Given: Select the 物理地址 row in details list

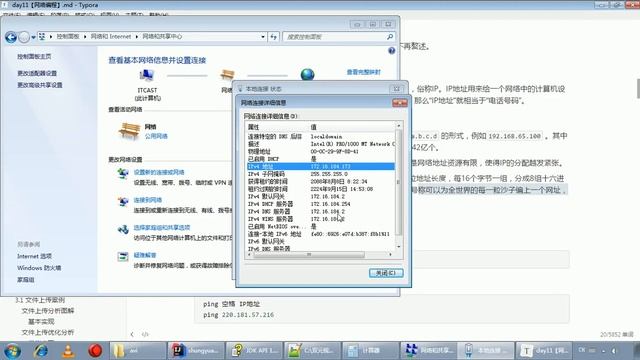Looking at the screenshot, I should coord(321,151).
